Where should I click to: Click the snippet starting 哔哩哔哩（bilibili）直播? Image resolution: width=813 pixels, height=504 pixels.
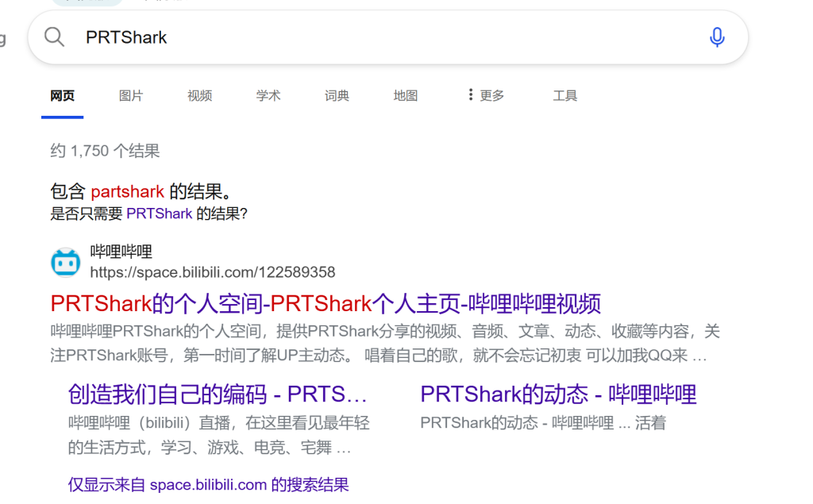219,434
